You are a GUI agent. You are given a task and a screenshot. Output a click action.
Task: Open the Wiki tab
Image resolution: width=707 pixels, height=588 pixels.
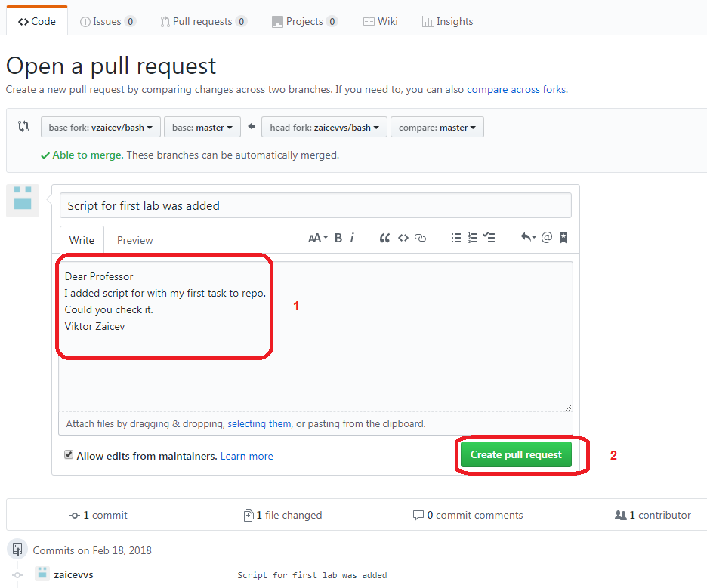(x=381, y=21)
